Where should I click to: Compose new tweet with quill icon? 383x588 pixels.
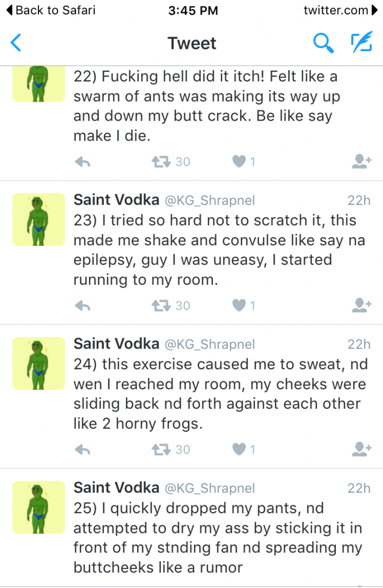pos(361,43)
